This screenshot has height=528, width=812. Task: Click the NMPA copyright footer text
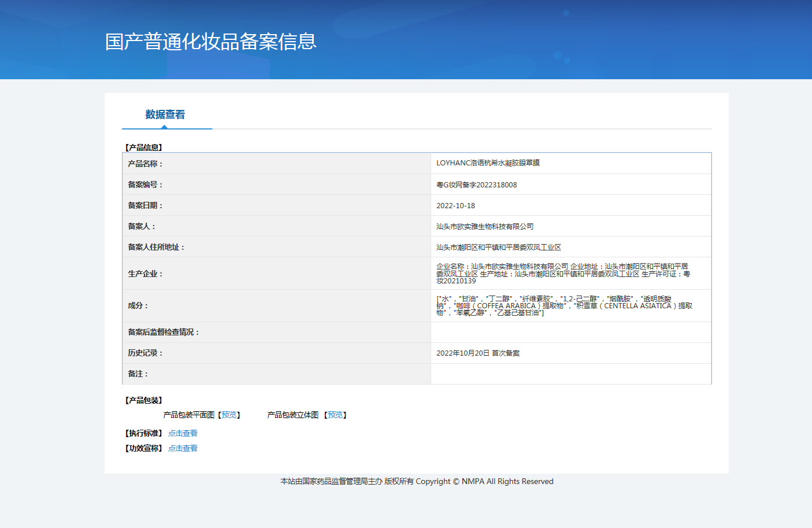tap(417, 481)
